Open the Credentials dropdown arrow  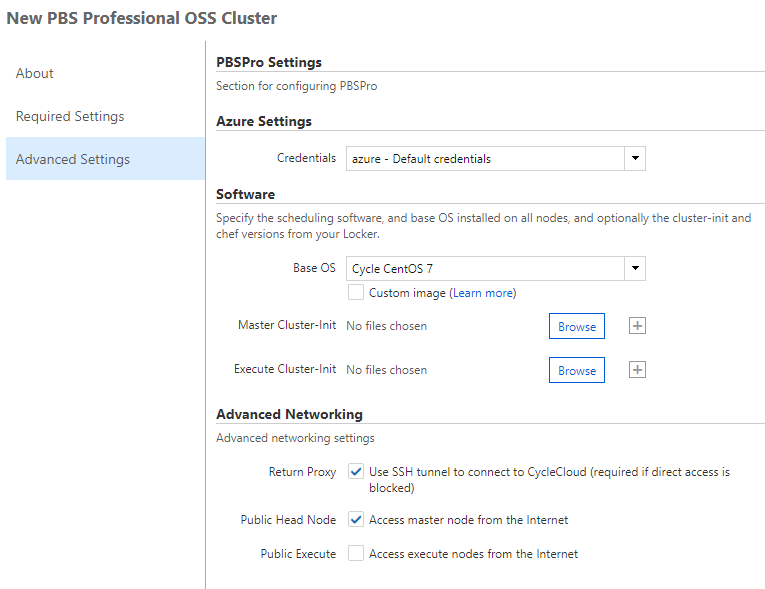[x=634, y=159]
